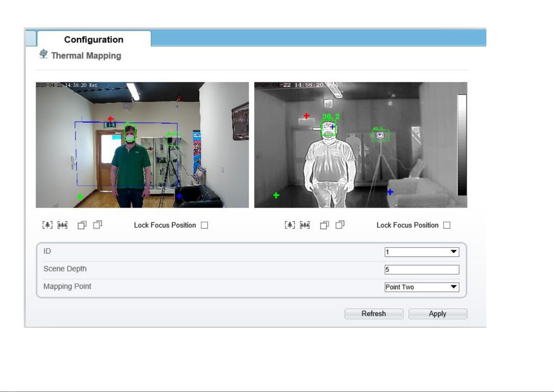Viewport: 554px width, 392px height.
Task: Select blue cross marker in visible image
Action: click(x=179, y=196)
